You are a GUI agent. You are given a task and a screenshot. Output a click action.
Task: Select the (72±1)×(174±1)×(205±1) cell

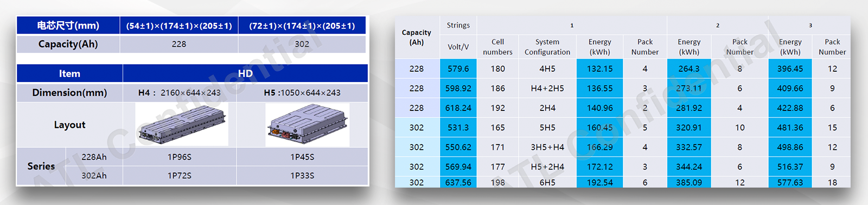302,26
